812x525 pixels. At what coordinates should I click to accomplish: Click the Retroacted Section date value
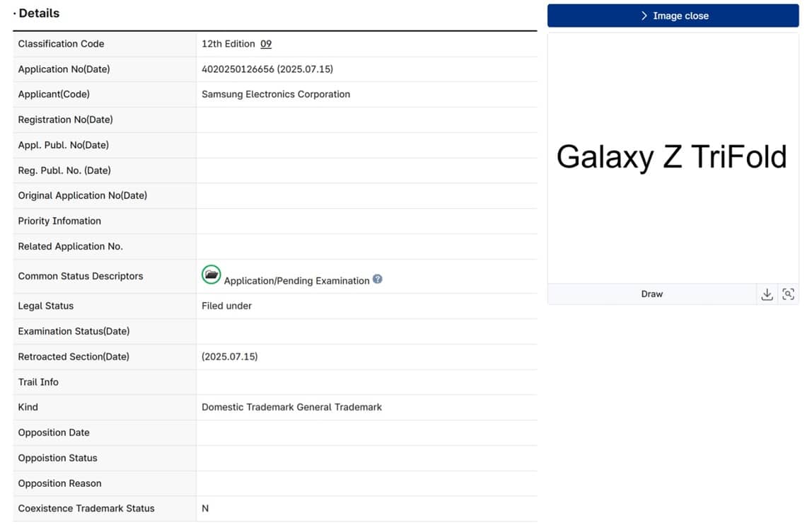pyautogui.click(x=229, y=357)
